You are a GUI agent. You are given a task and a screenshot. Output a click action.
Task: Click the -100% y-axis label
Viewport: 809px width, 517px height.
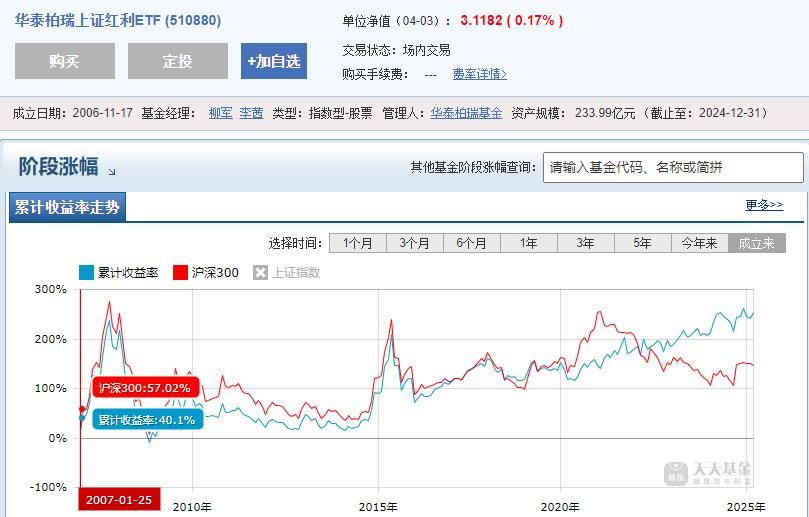click(48, 487)
